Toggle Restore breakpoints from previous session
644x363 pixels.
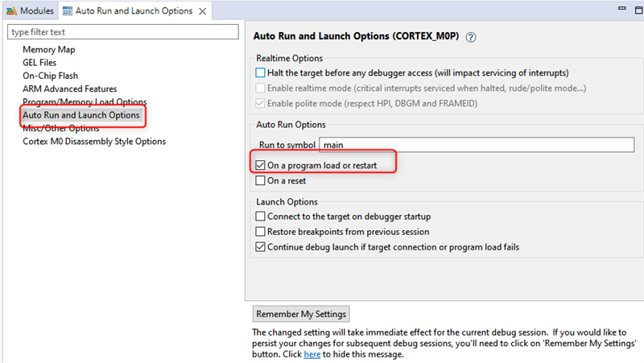click(260, 232)
